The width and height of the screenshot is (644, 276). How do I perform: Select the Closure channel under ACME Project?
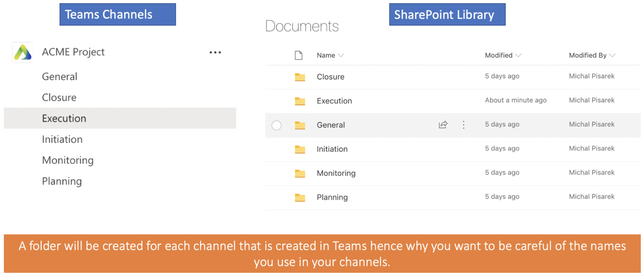point(59,97)
